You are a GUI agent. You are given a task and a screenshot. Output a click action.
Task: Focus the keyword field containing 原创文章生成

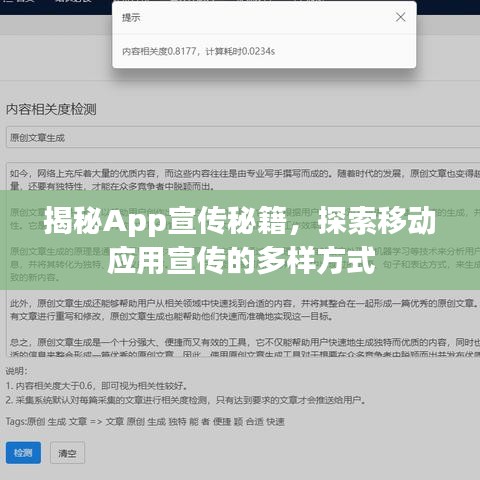243,137
